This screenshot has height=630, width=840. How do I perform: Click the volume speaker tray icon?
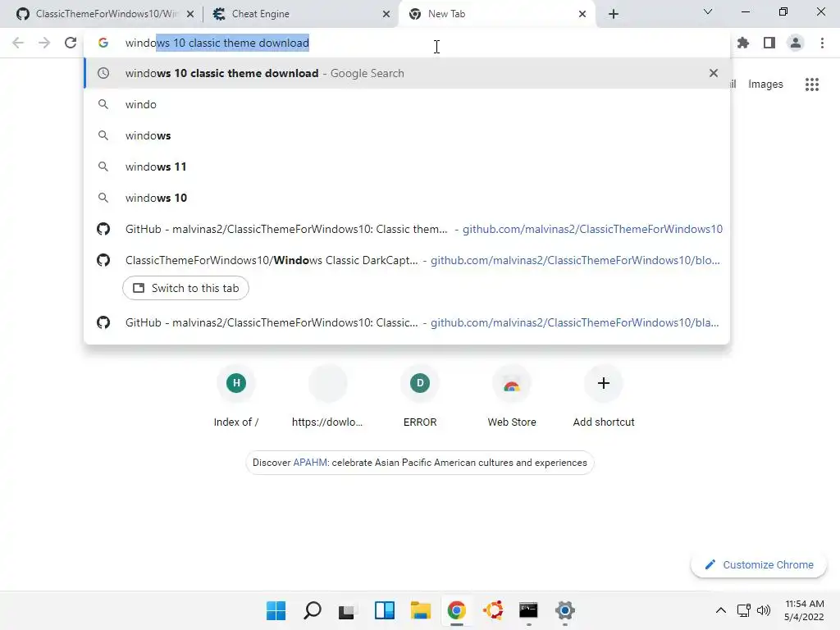click(x=764, y=610)
